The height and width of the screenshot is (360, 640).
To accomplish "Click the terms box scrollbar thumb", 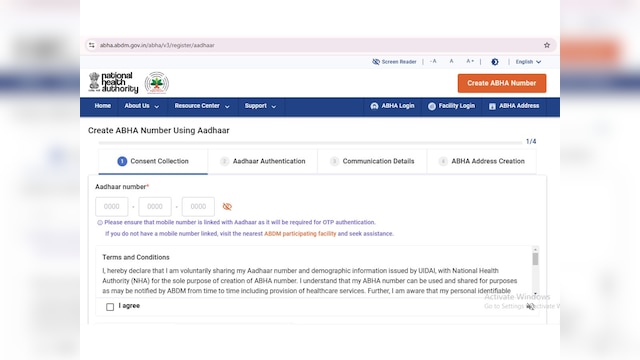I will (x=535, y=259).
